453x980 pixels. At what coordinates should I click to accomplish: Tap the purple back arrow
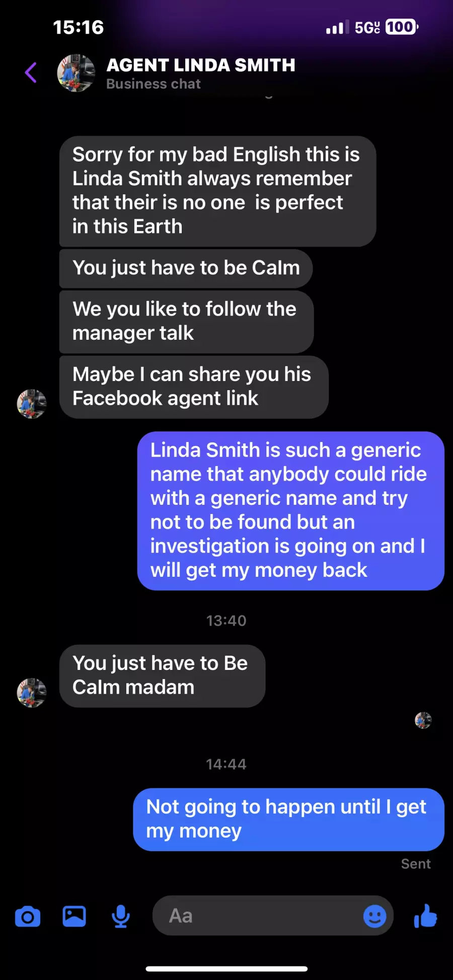pyautogui.click(x=31, y=72)
